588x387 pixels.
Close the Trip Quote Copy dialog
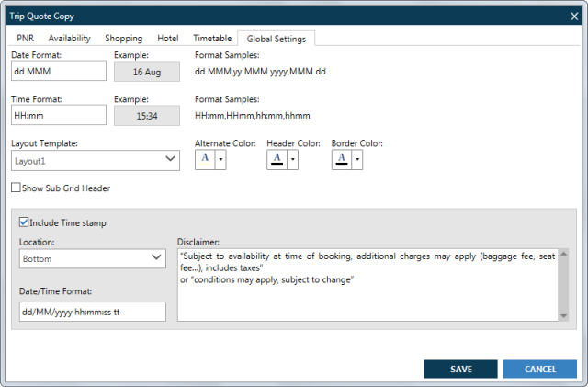(574, 16)
